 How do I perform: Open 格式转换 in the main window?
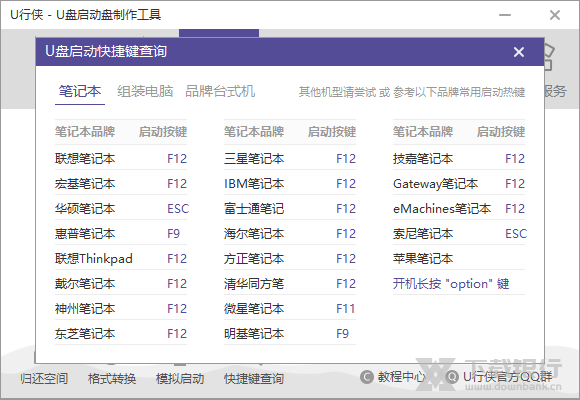tap(112, 378)
